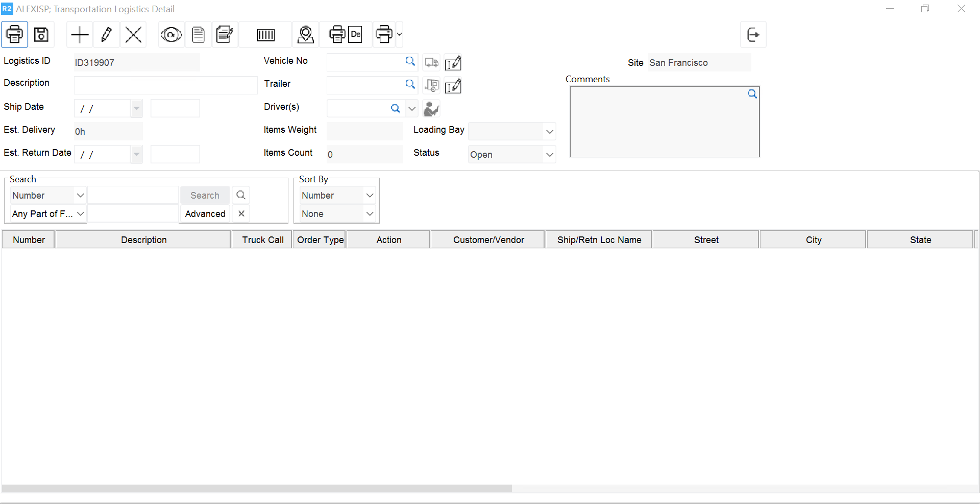Expand the Ship Date calendar dropdown

point(136,109)
